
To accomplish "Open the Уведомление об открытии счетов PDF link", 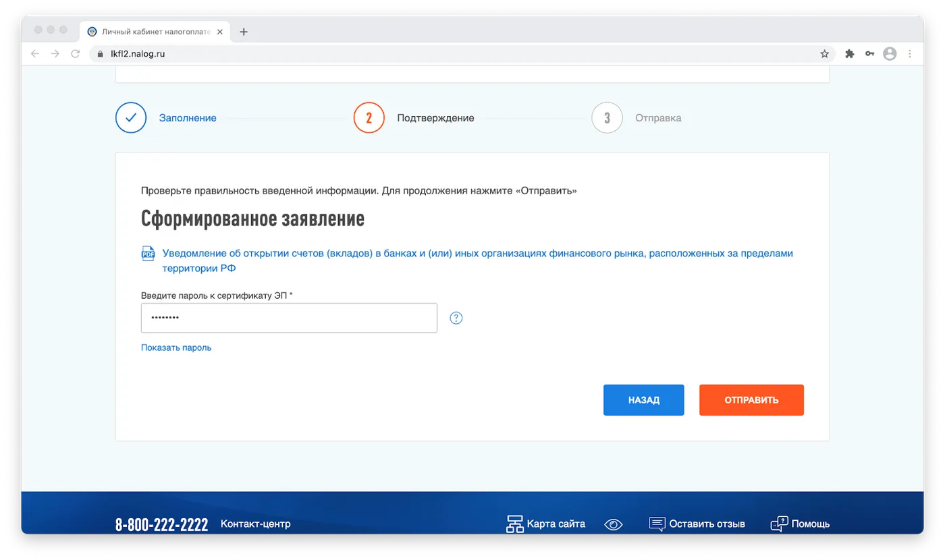I will tap(477, 261).
